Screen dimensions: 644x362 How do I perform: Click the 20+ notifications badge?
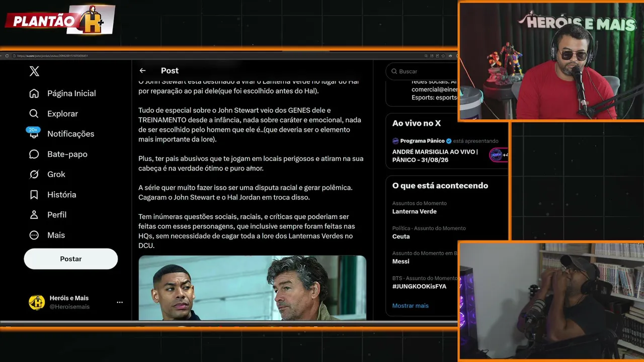[x=33, y=130]
